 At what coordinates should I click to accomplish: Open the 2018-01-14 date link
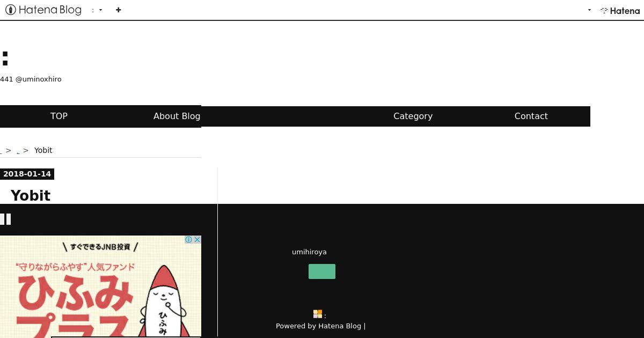pyautogui.click(x=27, y=174)
